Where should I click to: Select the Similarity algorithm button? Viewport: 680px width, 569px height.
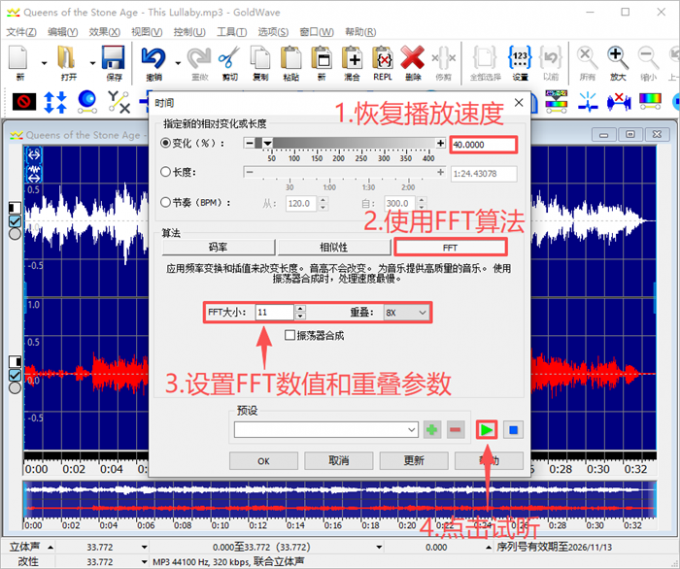pos(334,247)
